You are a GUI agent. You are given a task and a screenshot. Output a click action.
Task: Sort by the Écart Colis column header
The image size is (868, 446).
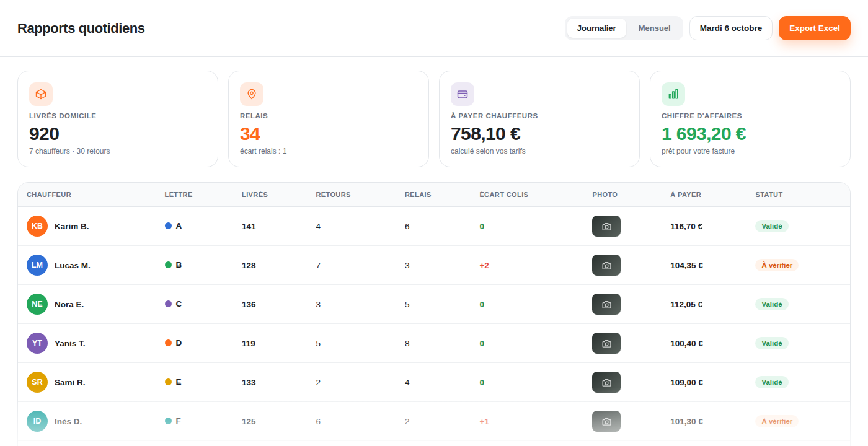point(504,195)
